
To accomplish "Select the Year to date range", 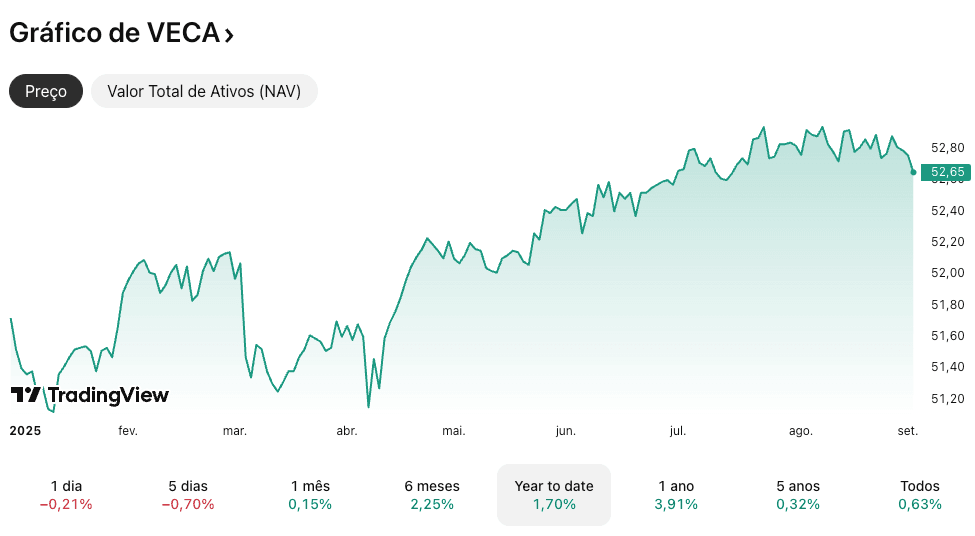I will pyautogui.click(x=554, y=495).
